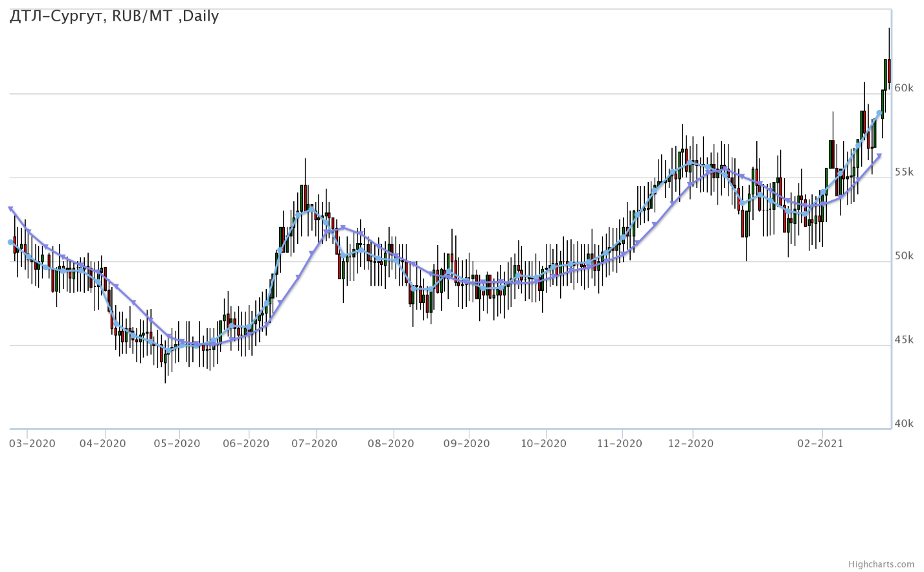Select the 09-2020 x-axis date label
Viewport: 924px width, 572px height.
467,444
